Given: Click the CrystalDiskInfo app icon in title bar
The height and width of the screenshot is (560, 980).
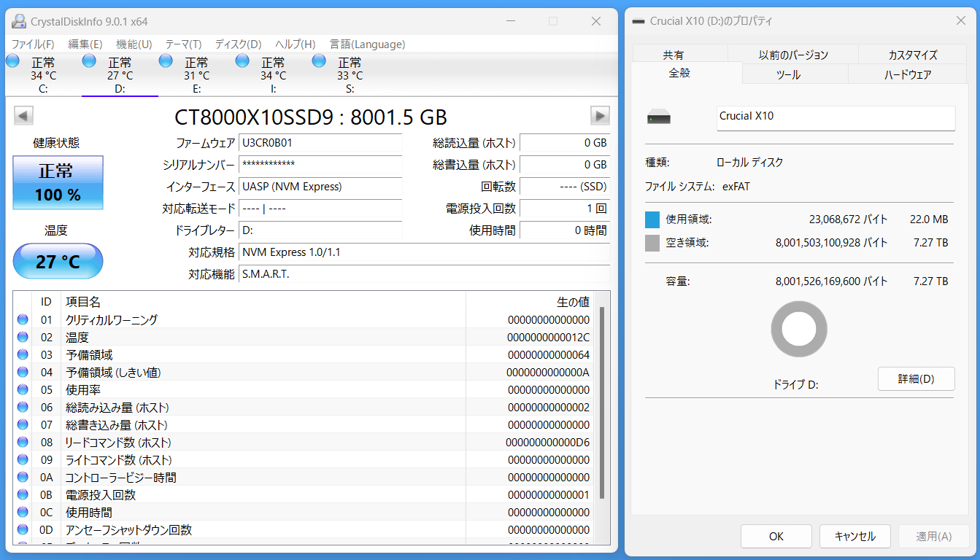Looking at the screenshot, I should [19, 21].
